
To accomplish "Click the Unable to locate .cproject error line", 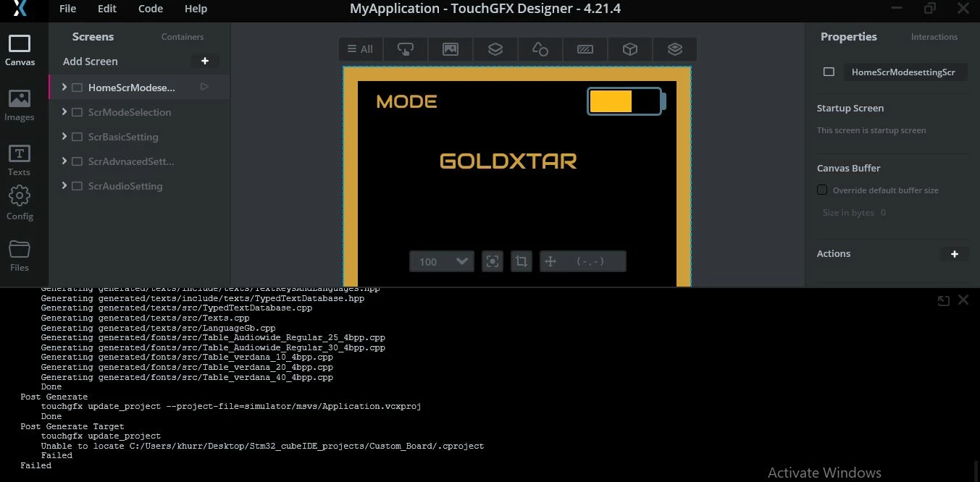I will pos(262,446).
